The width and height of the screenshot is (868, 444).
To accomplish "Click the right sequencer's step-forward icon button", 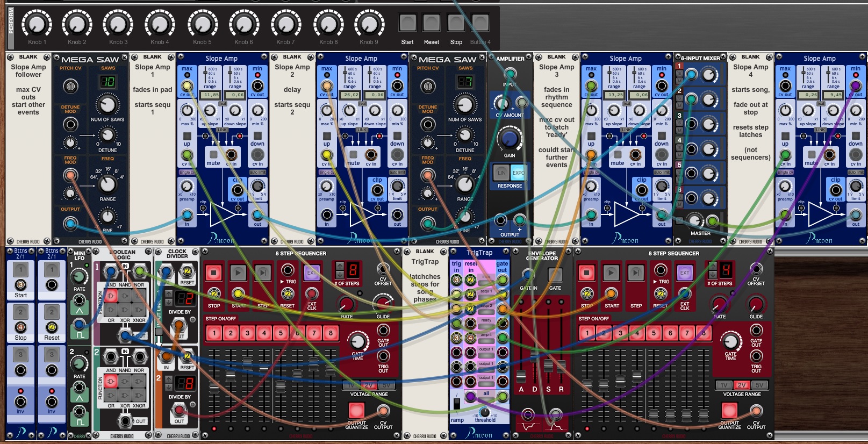I will tap(636, 273).
